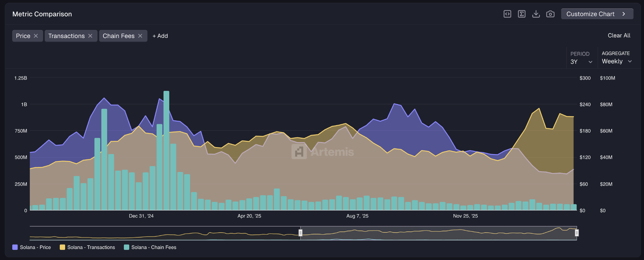Select the Price metric tag
This screenshot has width=644, height=260.
[x=23, y=36]
